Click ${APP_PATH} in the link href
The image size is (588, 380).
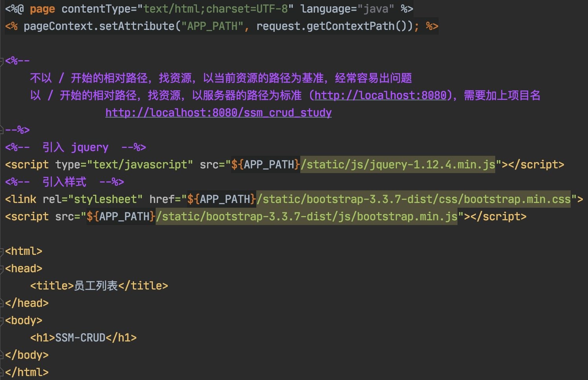pyautogui.click(x=222, y=199)
